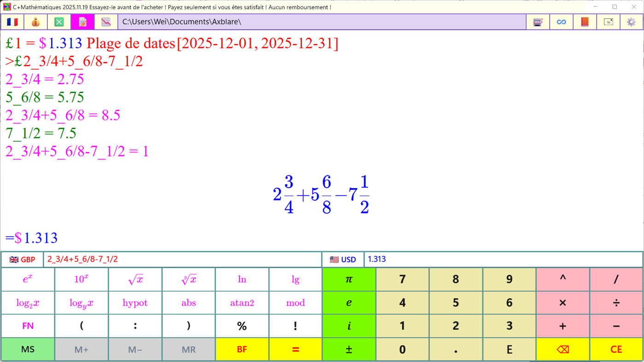Toggle the plus-minus sign button
Viewport: 644px width, 362px height.
pyautogui.click(x=348, y=349)
